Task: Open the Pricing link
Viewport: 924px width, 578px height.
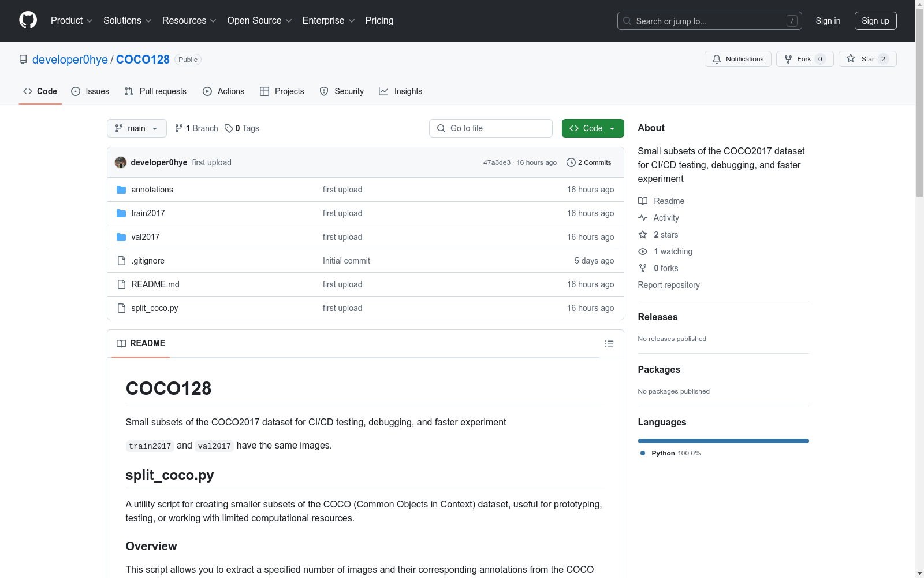Action: tap(379, 21)
